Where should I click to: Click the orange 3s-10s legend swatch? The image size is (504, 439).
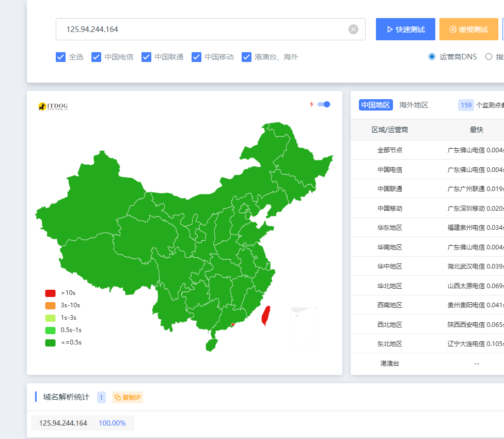pos(50,305)
